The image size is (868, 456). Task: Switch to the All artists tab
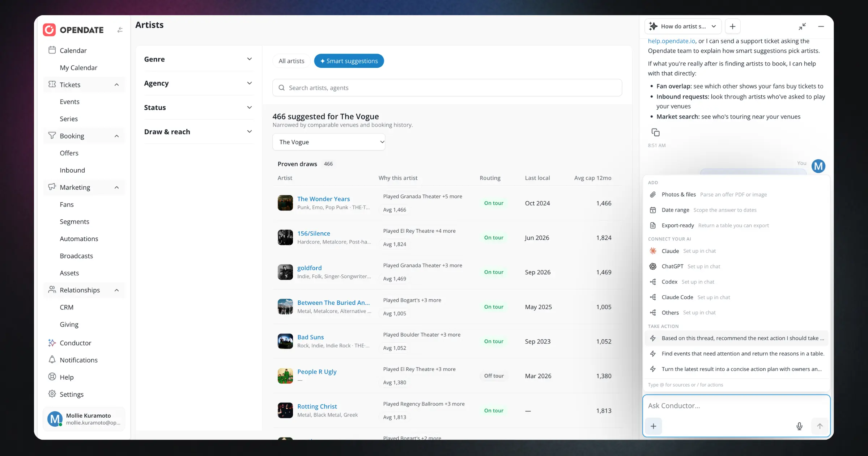(x=291, y=61)
